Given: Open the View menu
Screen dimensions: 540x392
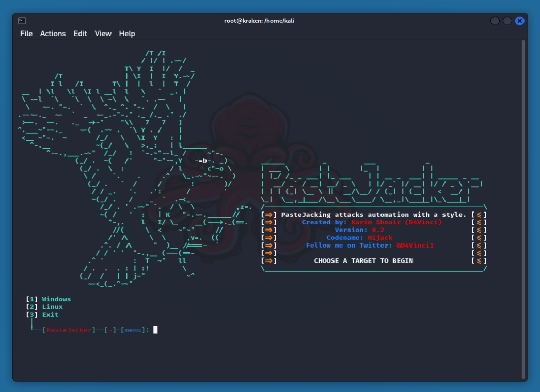Looking at the screenshot, I should coord(103,34).
